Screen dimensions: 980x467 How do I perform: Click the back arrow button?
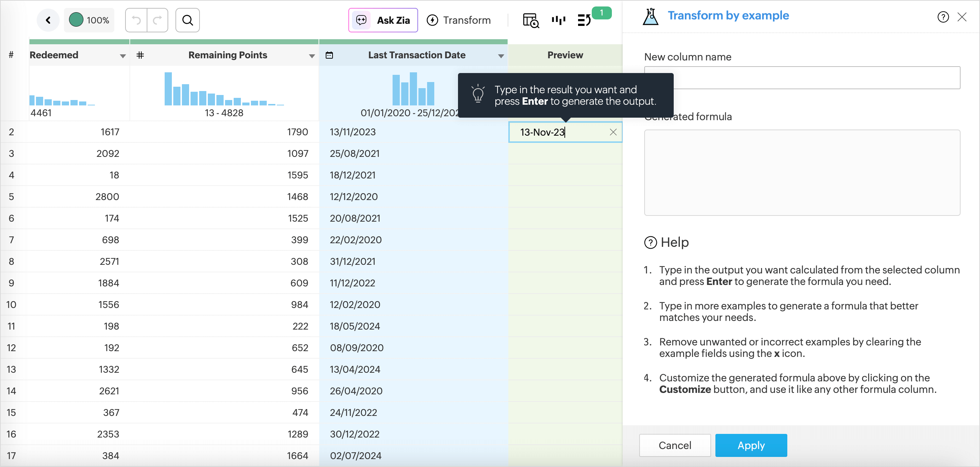(x=48, y=20)
